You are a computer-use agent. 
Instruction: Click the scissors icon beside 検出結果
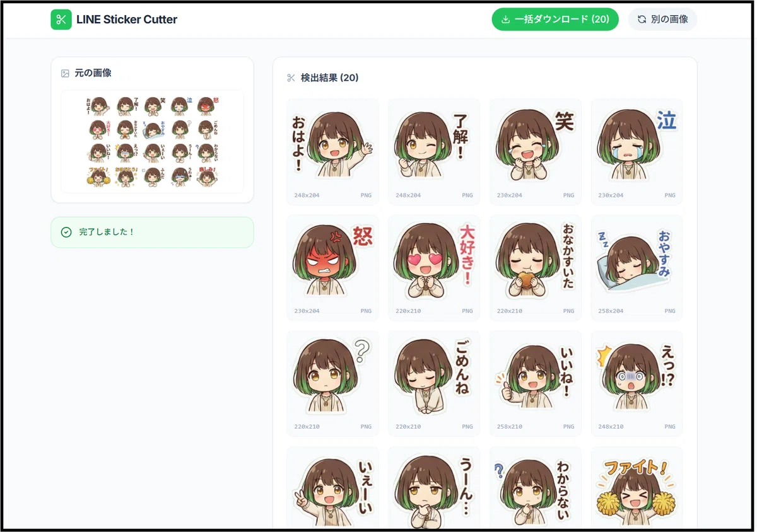pos(291,78)
